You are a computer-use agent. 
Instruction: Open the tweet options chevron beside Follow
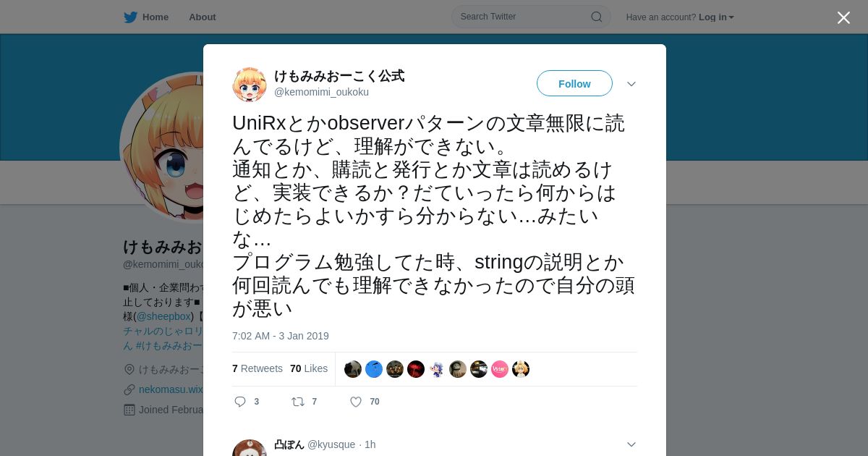[x=631, y=84]
